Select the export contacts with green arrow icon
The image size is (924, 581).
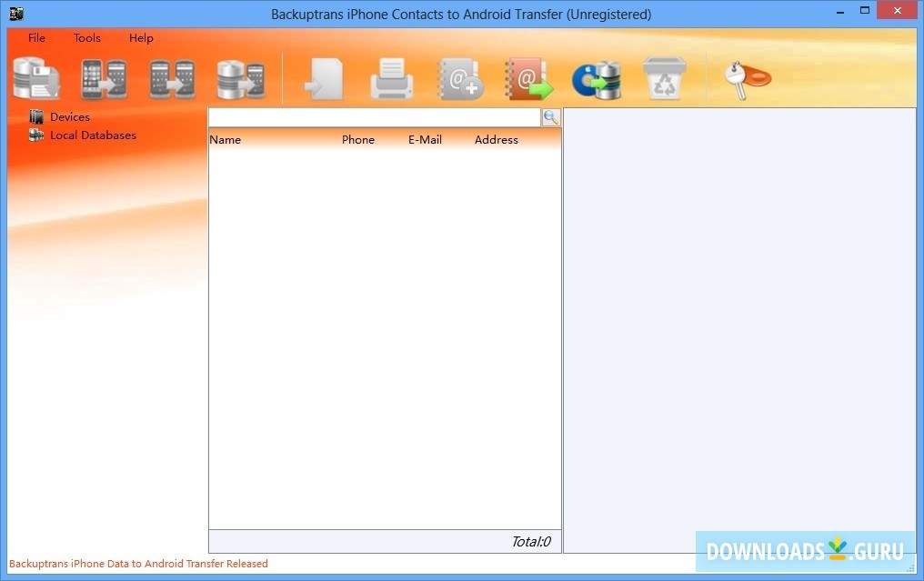[x=528, y=79]
